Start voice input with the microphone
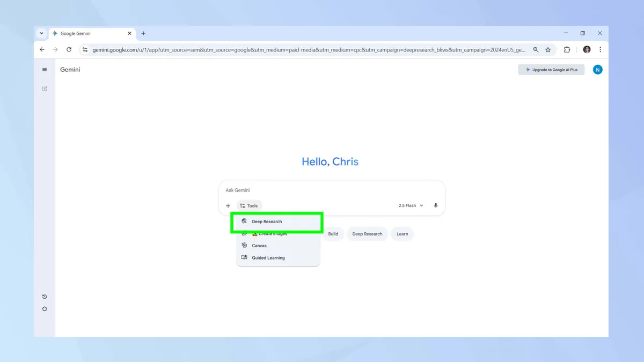This screenshot has height=362, width=644. coord(435,205)
